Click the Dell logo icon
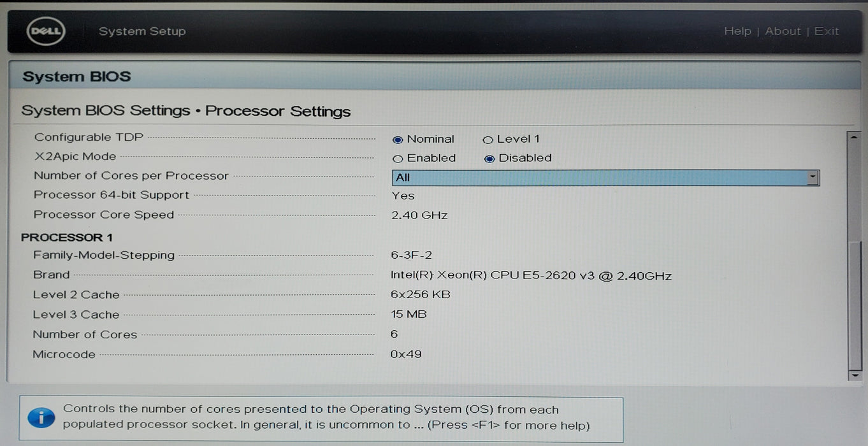This screenshot has height=446, width=868. (x=47, y=31)
